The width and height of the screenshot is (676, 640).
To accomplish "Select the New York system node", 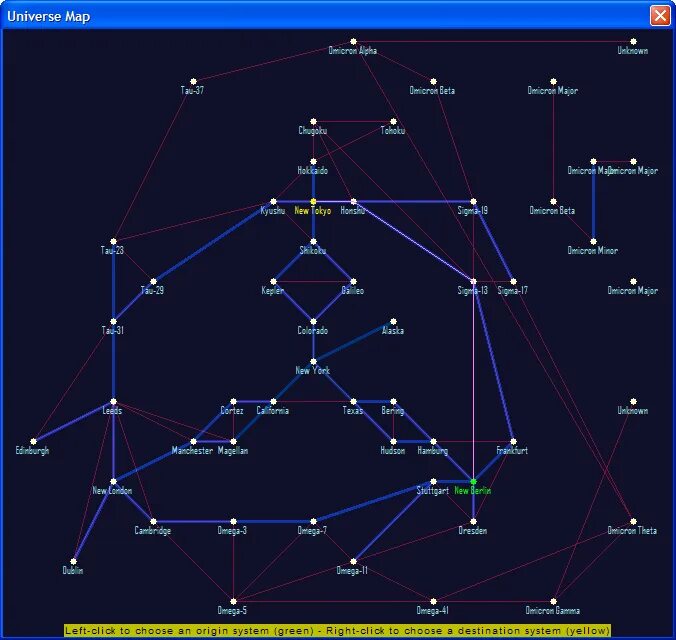I will click(313, 361).
